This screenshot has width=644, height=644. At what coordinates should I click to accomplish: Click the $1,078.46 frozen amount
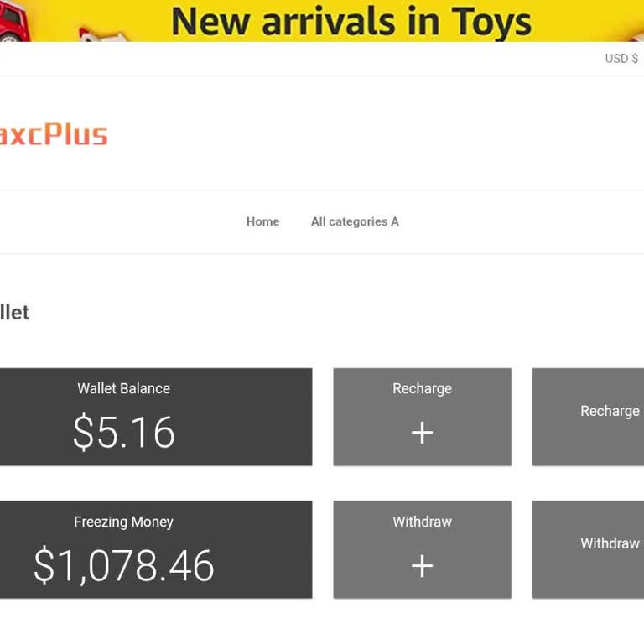click(123, 566)
